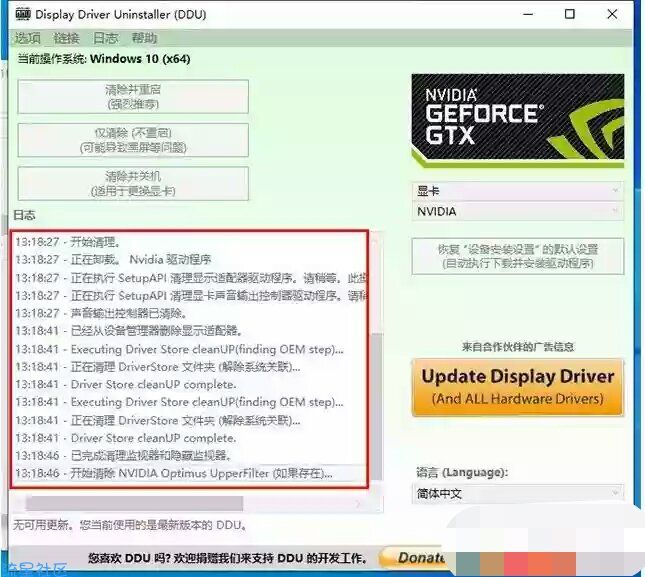This screenshot has height=577, width=645.
Task: Click the horizontal scrollbar right arrow
Action: [x=358, y=503]
